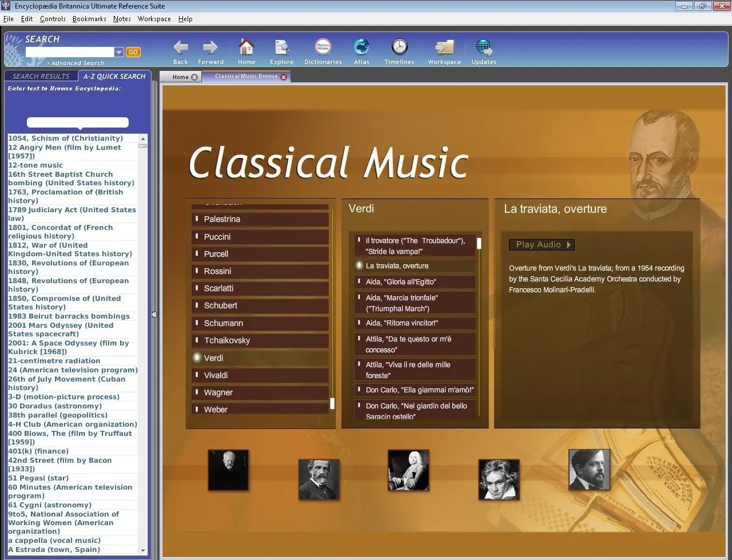Viewport: 732px width, 560px height.
Task: Open the Edit menu
Action: pos(27,19)
